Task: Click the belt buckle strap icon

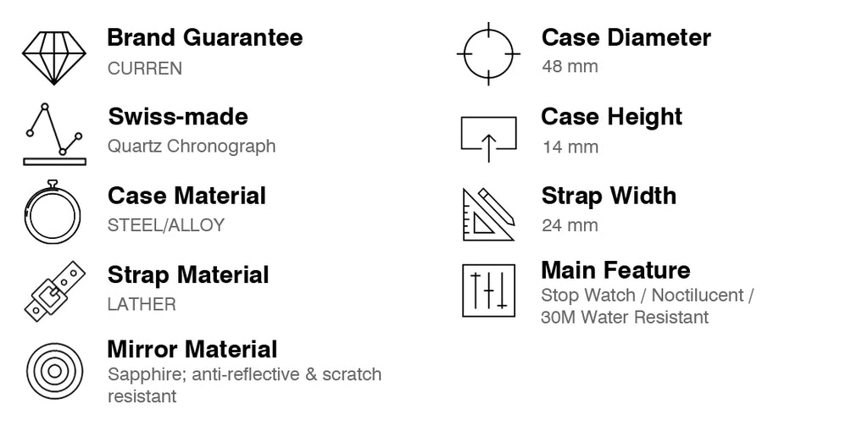Action: pyautogui.click(x=54, y=291)
